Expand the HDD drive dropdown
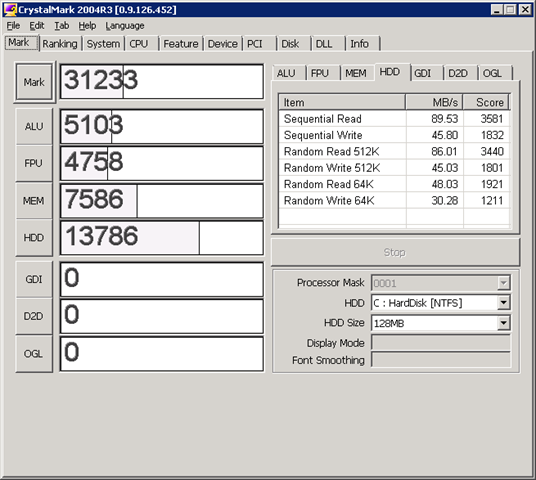Screen dimensions: 536x480 click(503, 303)
